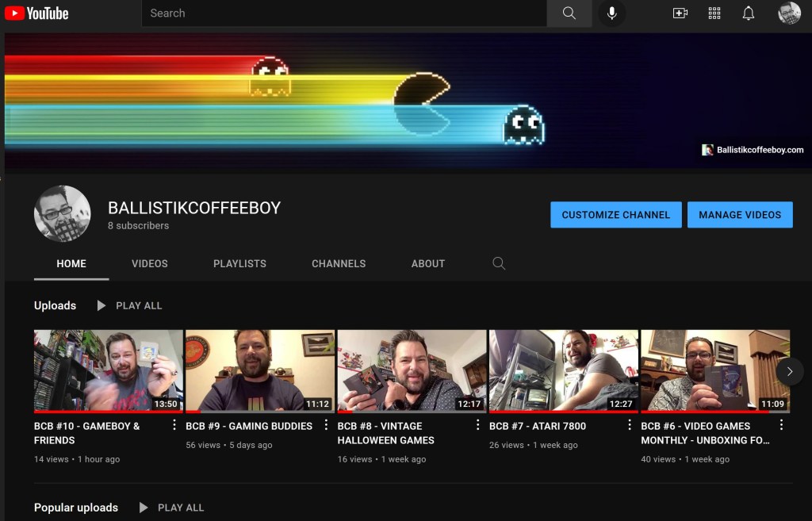The width and height of the screenshot is (812, 521).
Task: Switch to the Playlists tab
Action: coord(239,263)
